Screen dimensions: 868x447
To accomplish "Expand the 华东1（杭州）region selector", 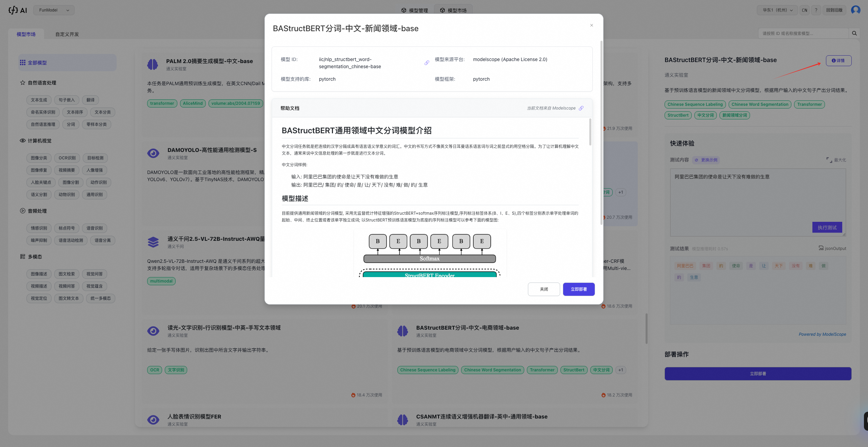I will [x=777, y=10].
